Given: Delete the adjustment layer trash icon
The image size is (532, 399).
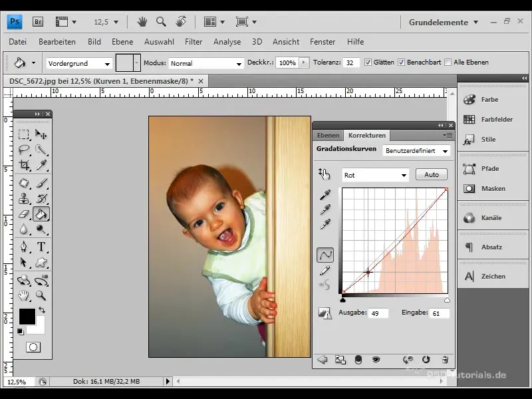Looking at the screenshot, I should (445, 359).
